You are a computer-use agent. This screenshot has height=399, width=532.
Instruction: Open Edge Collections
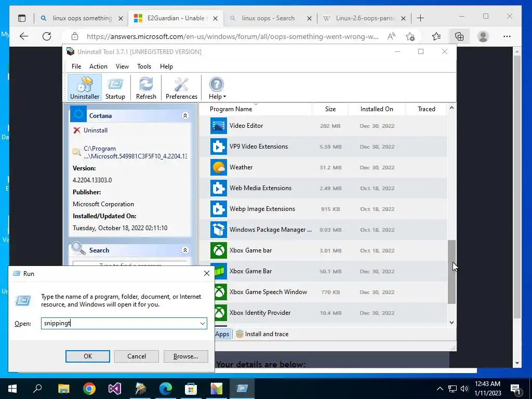(x=459, y=36)
